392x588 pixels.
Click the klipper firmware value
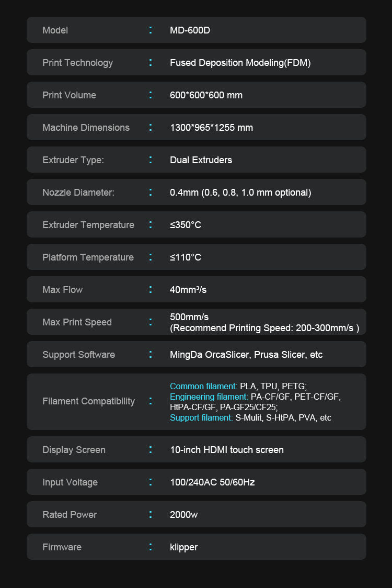183,547
